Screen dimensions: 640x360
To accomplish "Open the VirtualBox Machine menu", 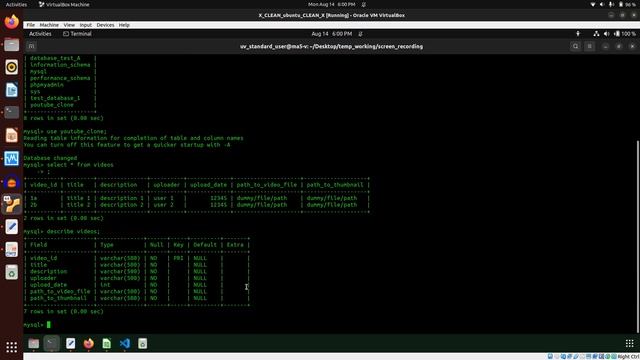I will [49, 25].
